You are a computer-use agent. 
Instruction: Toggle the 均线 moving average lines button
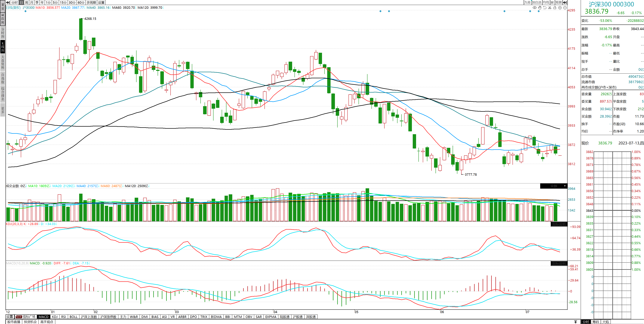pyautogui.click(x=546, y=3)
